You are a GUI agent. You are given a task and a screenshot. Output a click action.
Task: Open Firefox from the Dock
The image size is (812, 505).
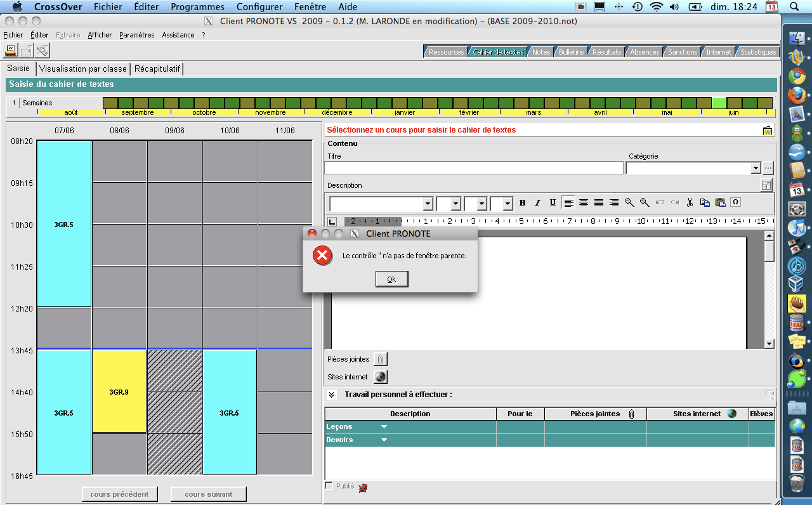797,96
